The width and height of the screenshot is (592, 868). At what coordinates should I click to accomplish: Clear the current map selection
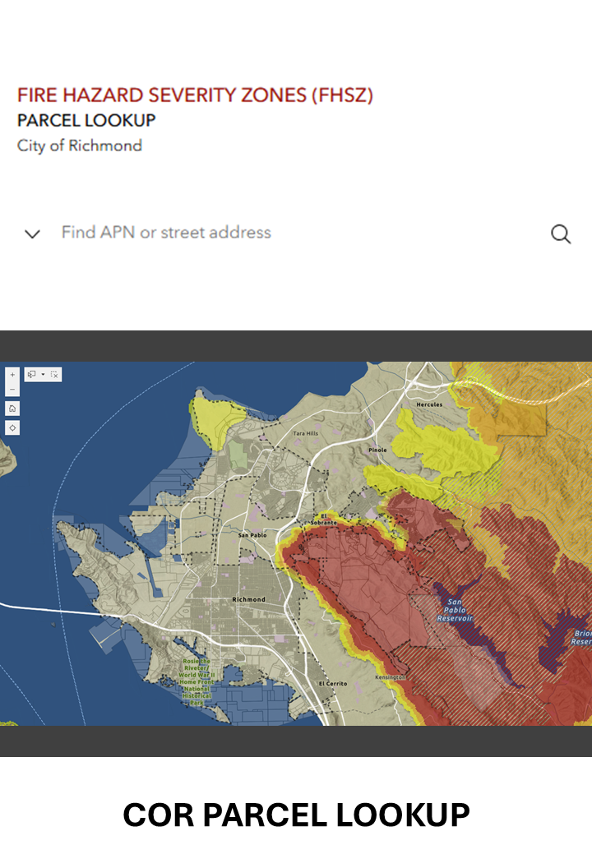point(54,375)
